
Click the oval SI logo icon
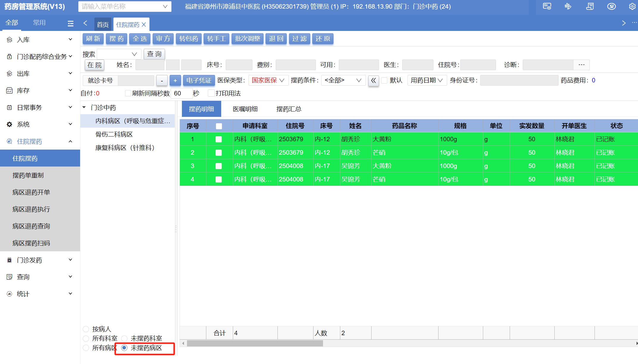(x=612, y=6)
